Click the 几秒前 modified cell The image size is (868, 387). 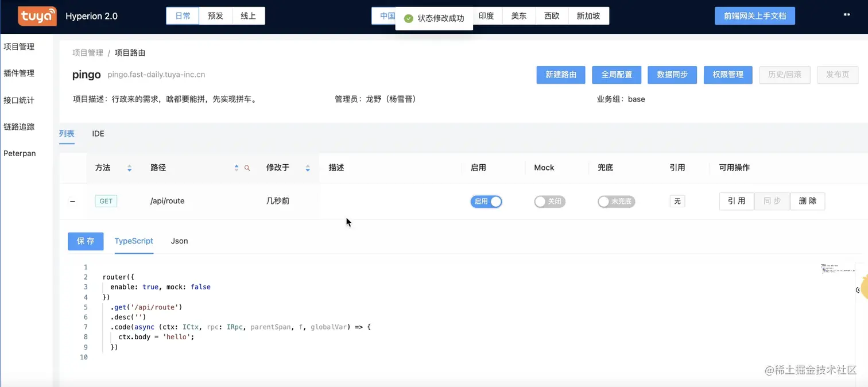pyautogui.click(x=278, y=201)
